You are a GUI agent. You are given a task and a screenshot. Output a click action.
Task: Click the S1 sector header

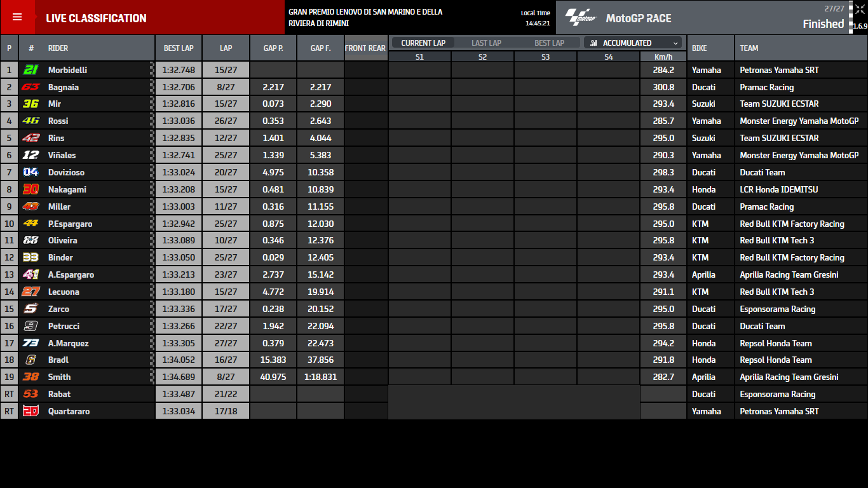(419, 57)
